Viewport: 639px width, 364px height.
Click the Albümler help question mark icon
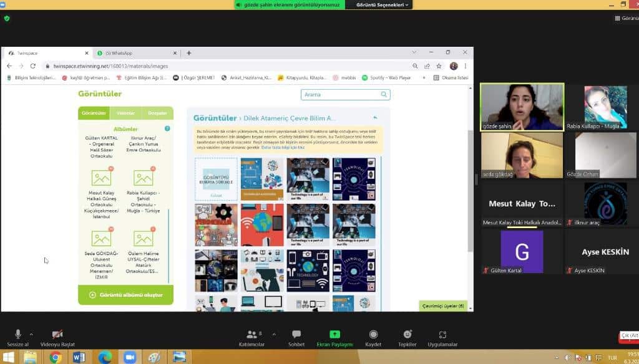point(167,128)
